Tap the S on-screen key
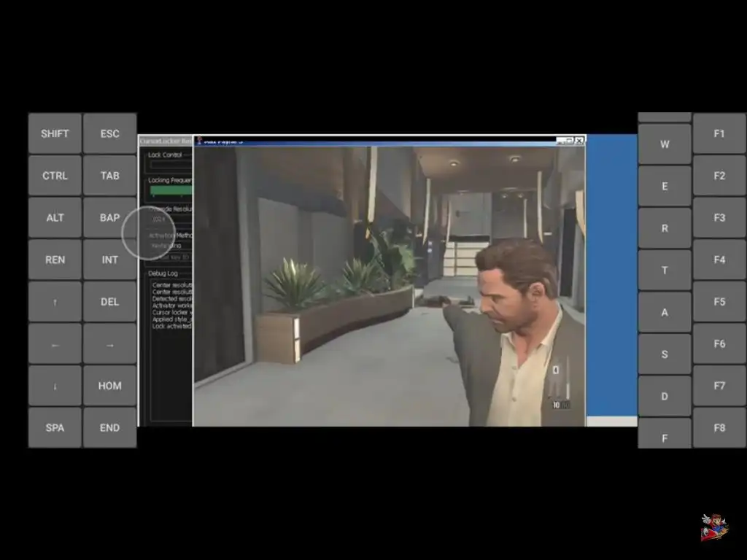 coord(665,354)
